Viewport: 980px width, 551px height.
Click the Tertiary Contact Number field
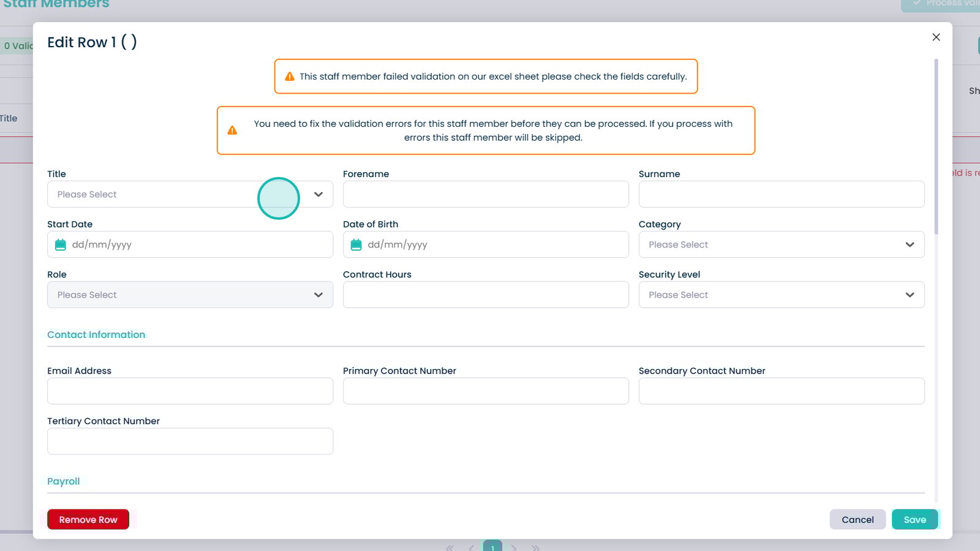(190, 441)
